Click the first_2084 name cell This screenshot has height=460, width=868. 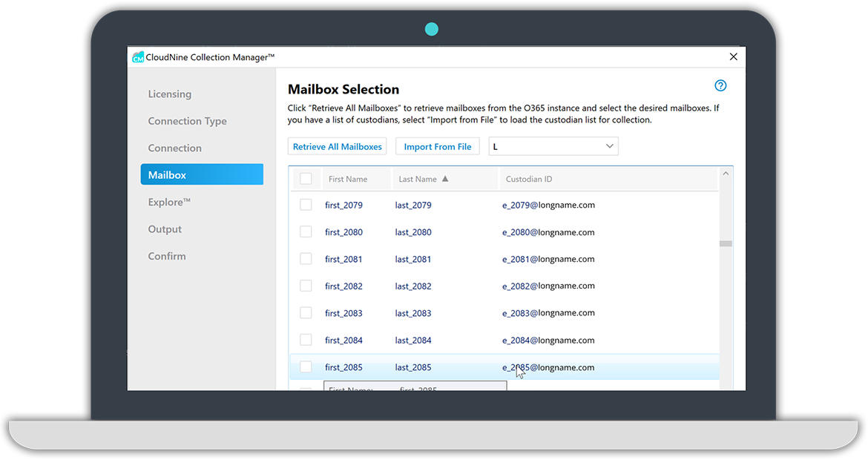coord(343,340)
